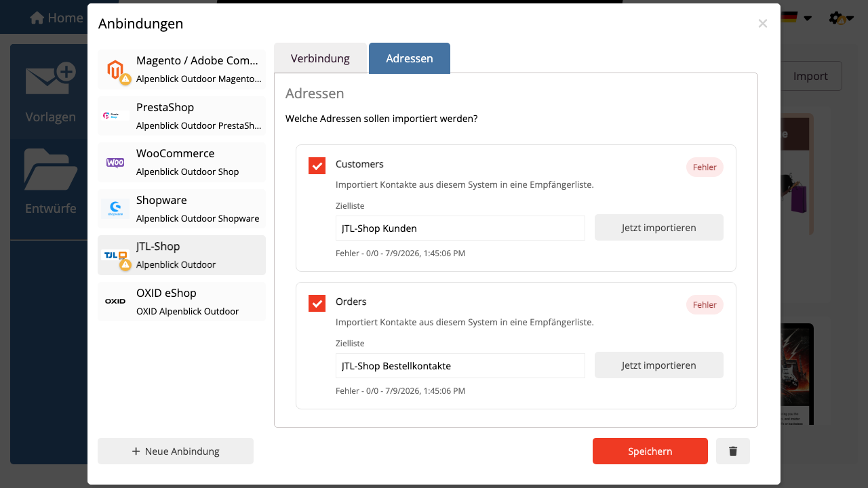Click the Magento logo icon
Image resolution: width=868 pixels, height=488 pixels.
pos(115,69)
